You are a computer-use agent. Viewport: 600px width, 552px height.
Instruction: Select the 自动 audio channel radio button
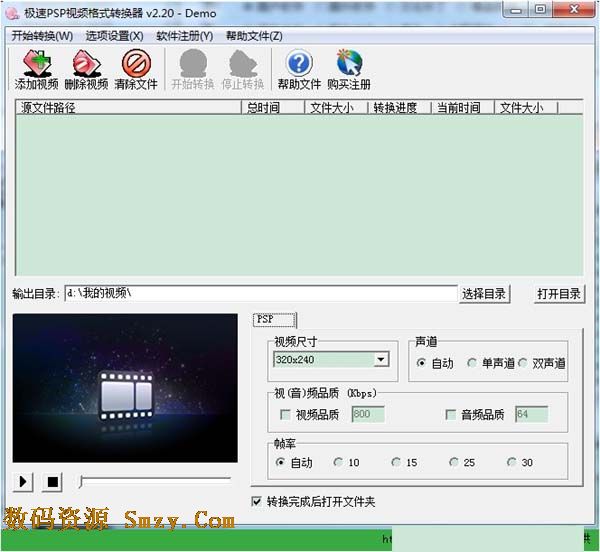tap(421, 363)
